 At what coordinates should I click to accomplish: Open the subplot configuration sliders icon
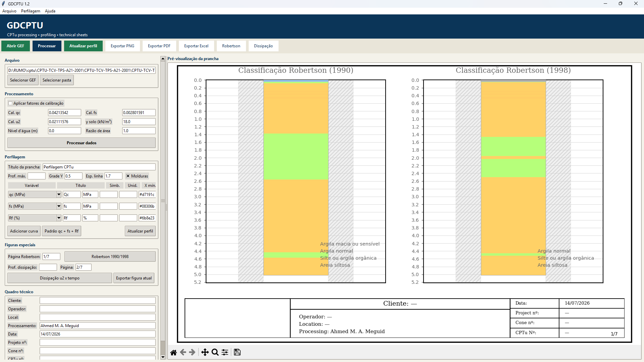pos(225,352)
